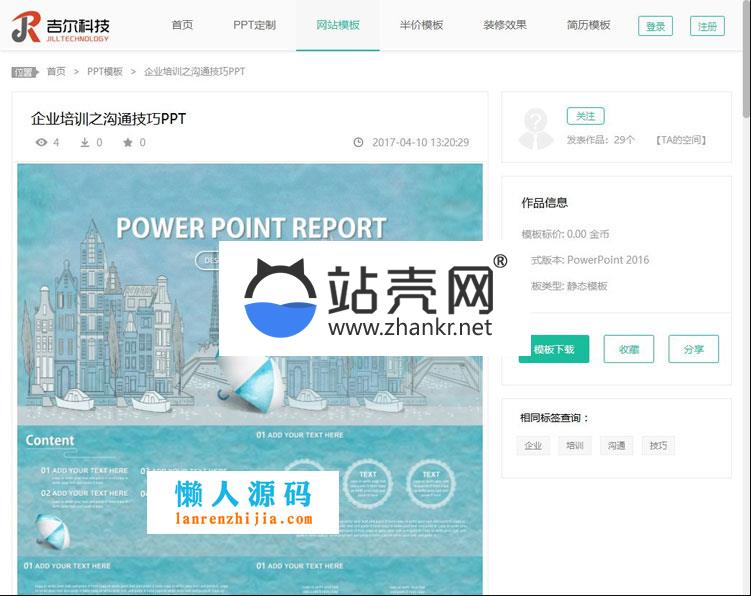The image size is (751, 596).
Task: Click the download count icon
Action: coord(85,142)
